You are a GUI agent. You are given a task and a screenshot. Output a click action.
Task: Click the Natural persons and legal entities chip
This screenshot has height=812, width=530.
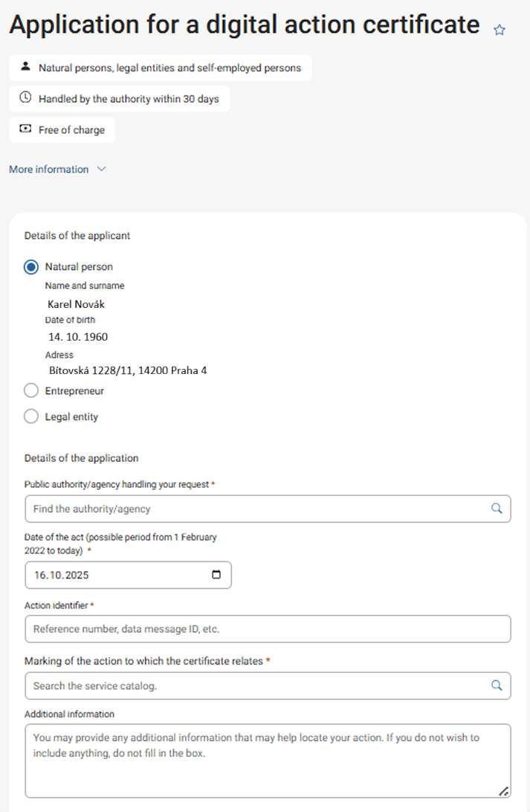point(159,67)
